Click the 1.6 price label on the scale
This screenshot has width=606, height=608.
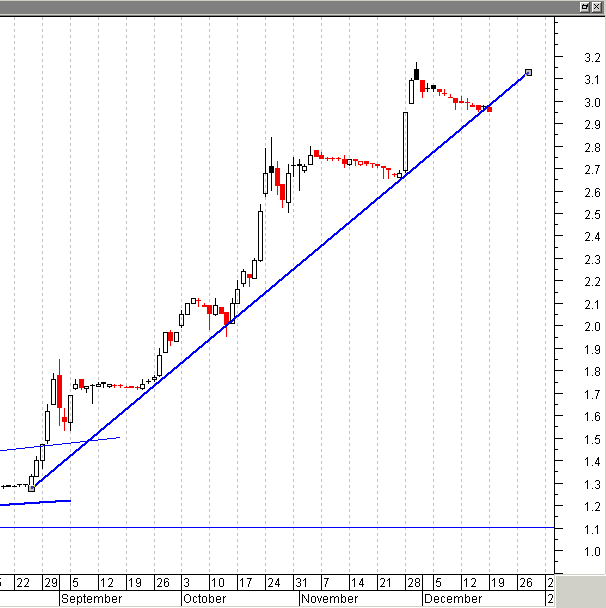592,417
